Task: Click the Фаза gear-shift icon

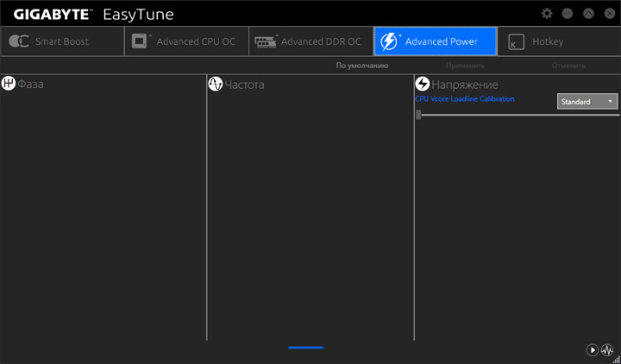Action: (9, 84)
